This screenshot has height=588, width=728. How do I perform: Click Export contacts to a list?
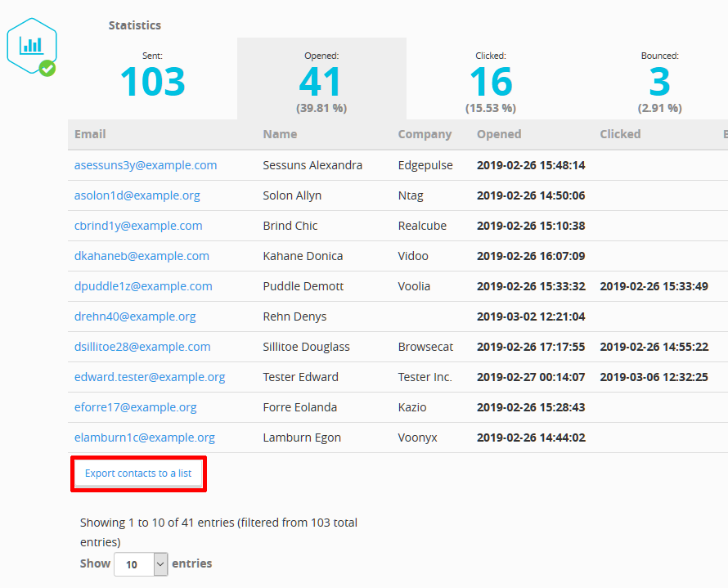pyautogui.click(x=137, y=474)
